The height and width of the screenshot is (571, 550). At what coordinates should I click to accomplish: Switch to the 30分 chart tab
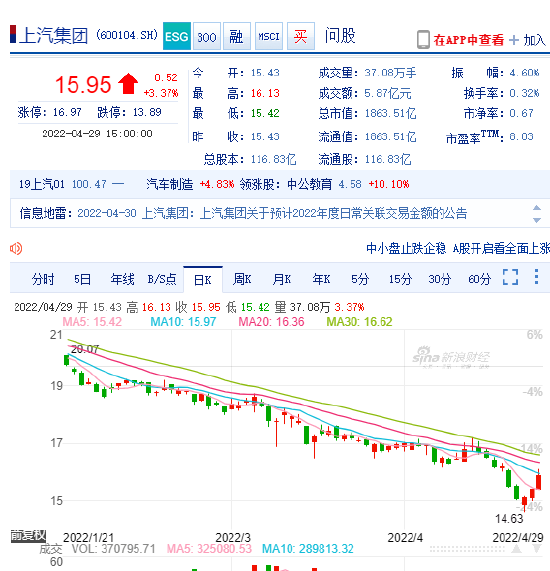[x=440, y=279]
